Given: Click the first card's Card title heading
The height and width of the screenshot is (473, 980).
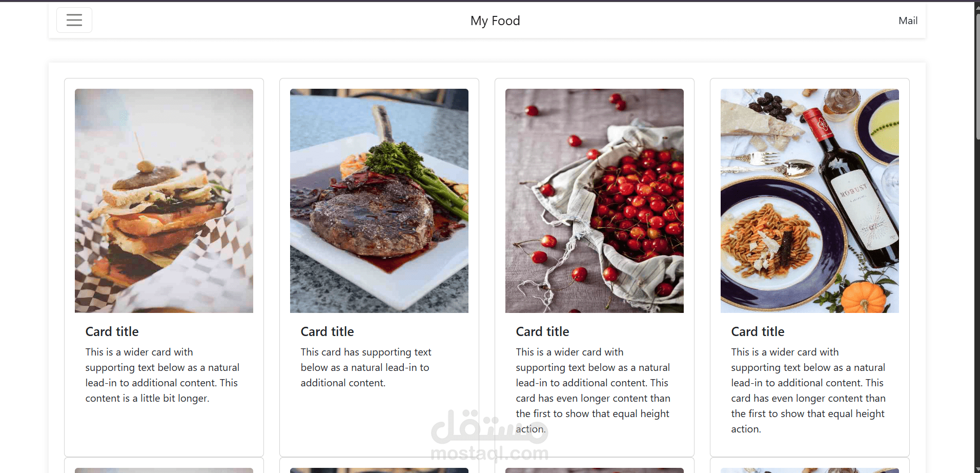Looking at the screenshot, I should click(112, 331).
